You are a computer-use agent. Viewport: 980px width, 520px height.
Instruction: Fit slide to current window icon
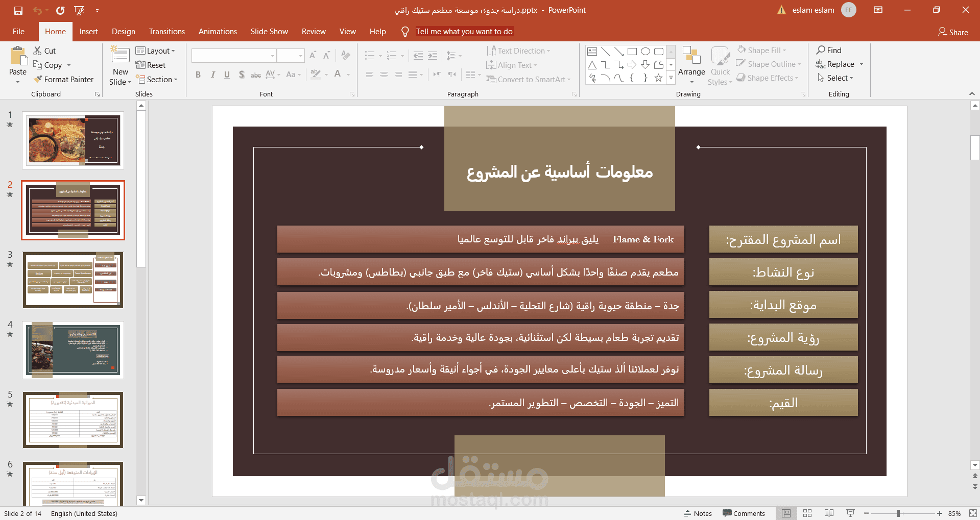point(973,513)
